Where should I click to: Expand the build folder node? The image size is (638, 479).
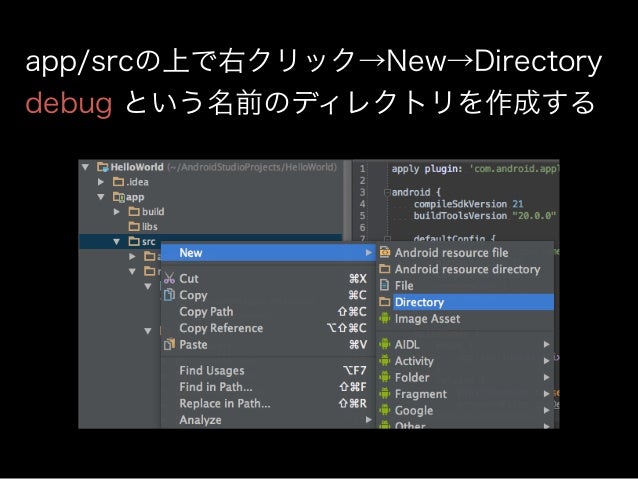pos(117,212)
